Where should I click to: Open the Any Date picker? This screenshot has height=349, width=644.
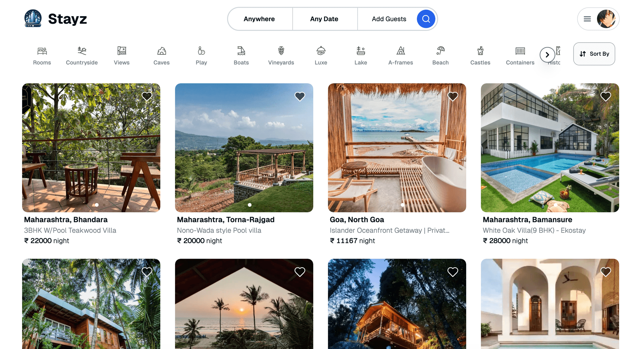pos(324,19)
